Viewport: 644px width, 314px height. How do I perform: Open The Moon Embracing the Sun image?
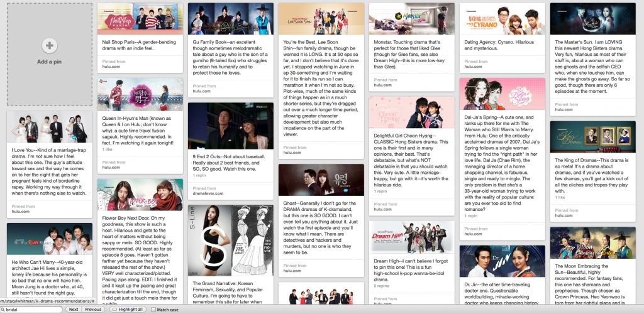pos(592,242)
